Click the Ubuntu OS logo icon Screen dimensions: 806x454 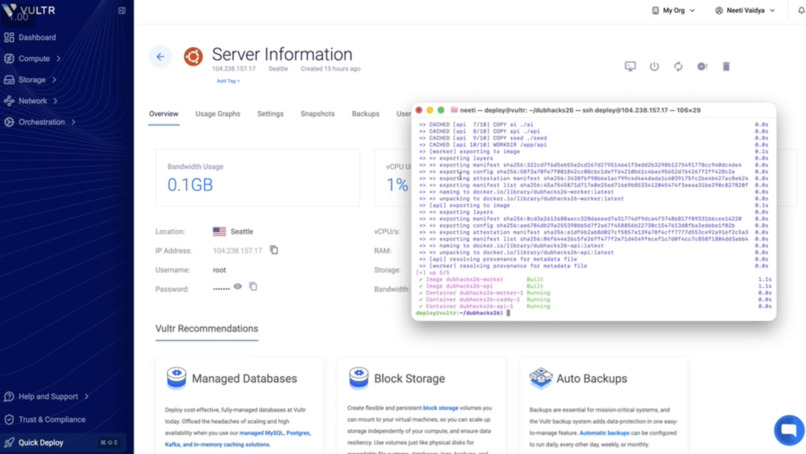[193, 57]
